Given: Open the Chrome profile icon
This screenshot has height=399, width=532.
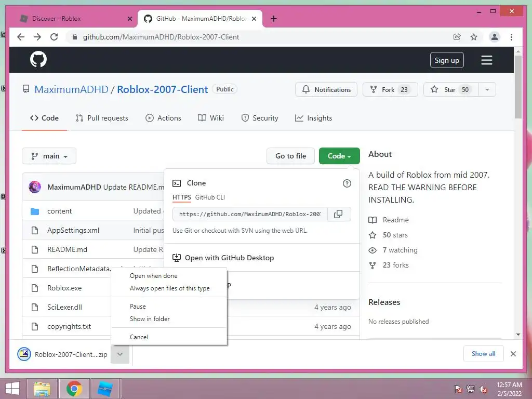Looking at the screenshot, I should point(495,37).
